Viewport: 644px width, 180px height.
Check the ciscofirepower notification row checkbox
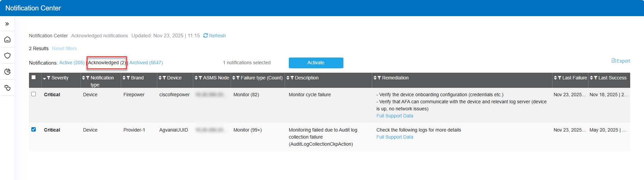click(x=34, y=94)
